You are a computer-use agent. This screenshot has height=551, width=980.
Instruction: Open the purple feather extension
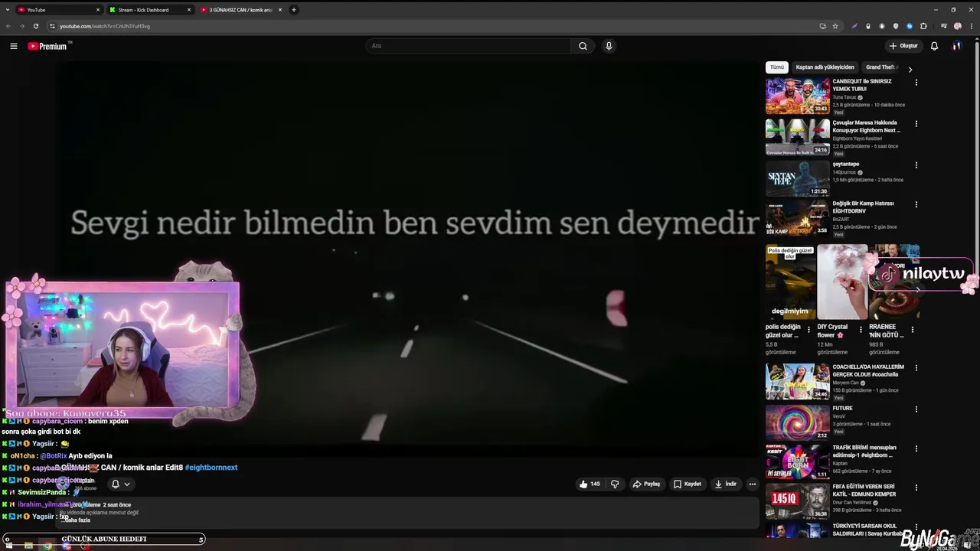click(x=854, y=26)
